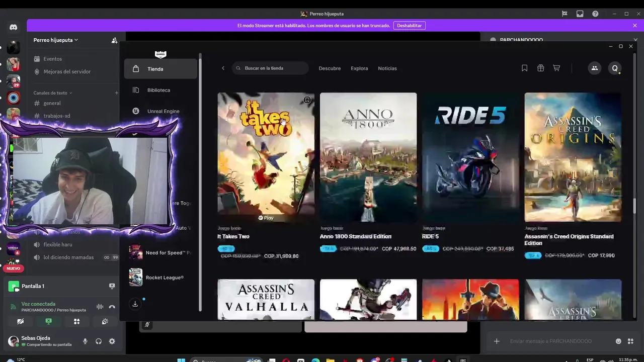Toggle Discord headphones deafen

[99, 341]
